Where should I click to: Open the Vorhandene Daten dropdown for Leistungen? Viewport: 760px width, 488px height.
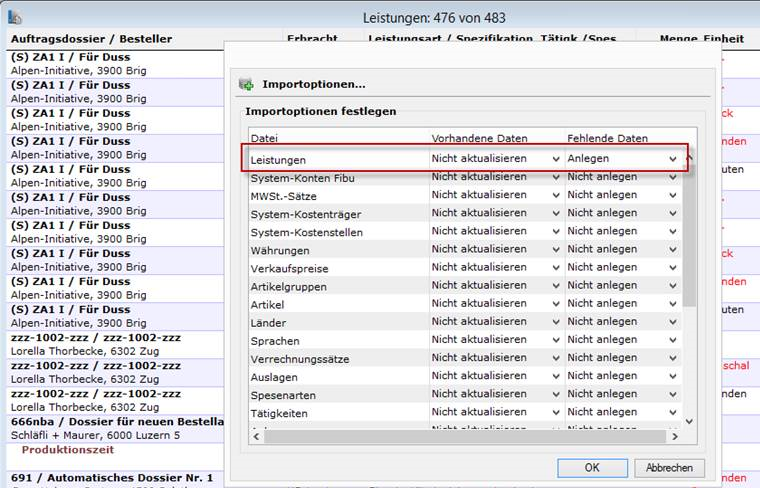coord(556,159)
